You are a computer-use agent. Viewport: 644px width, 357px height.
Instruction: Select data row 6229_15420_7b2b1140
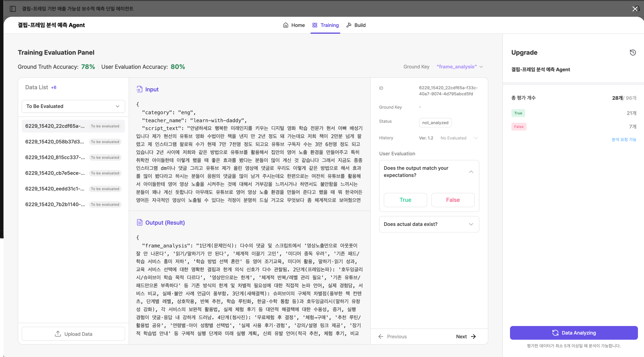pos(73,205)
